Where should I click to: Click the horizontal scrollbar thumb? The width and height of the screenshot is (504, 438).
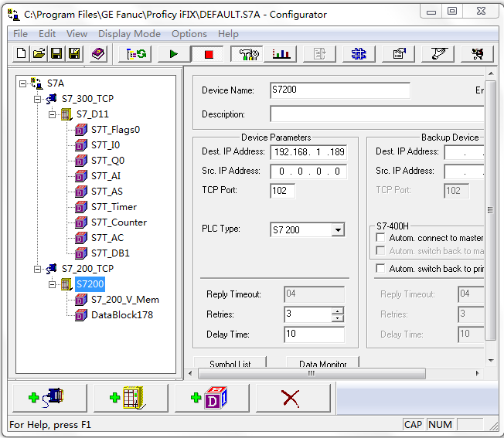point(312,373)
